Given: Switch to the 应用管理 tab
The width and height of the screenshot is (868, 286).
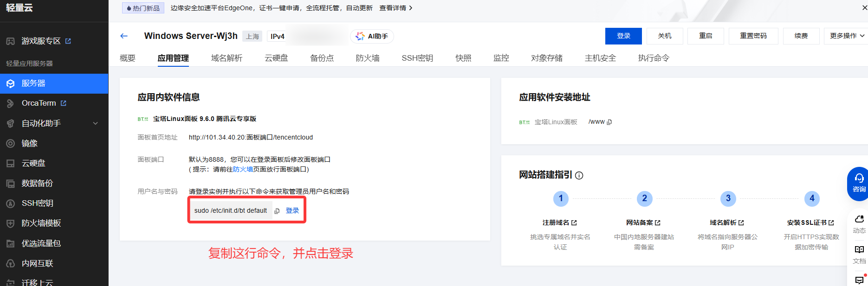Looking at the screenshot, I should click(x=173, y=58).
